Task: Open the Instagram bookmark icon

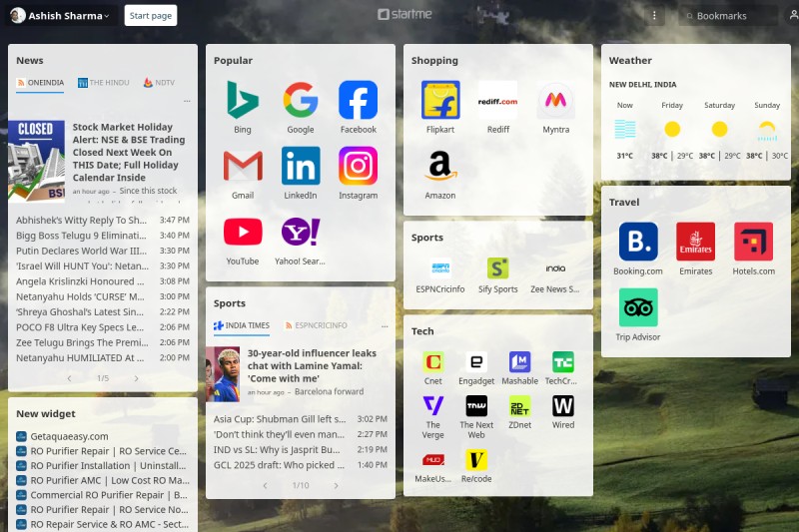Action: [359, 166]
